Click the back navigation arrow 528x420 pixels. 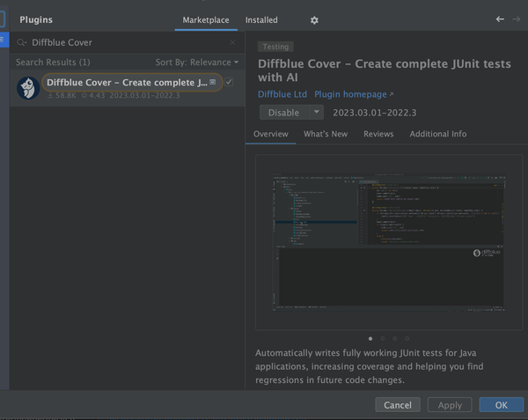coord(500,19)
